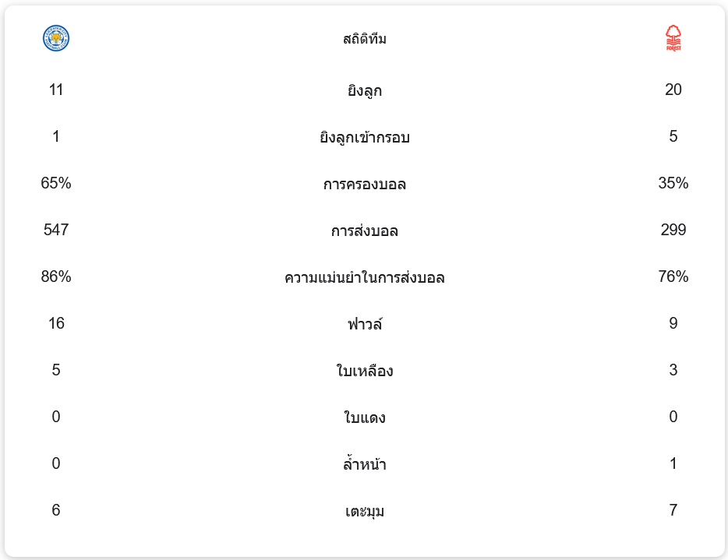Click Leicester's 65% possession value

(x=56, y=183)
